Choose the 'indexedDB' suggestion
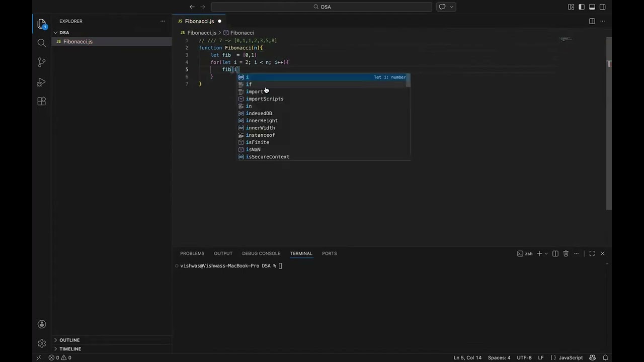The width and height of the screenshot is (644, 362). (x=324, y=114)
